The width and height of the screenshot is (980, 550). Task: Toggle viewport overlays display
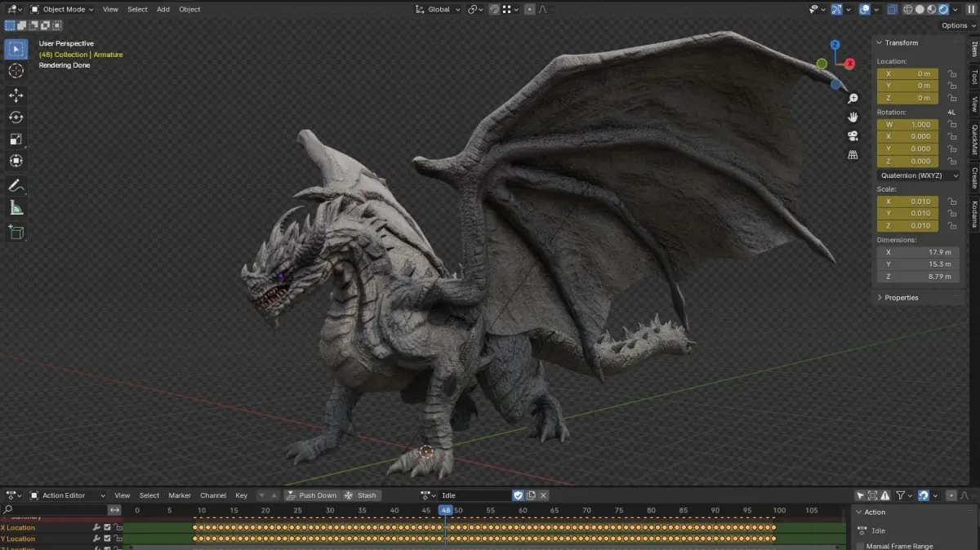pyautogui.click(x=865, y=9)
